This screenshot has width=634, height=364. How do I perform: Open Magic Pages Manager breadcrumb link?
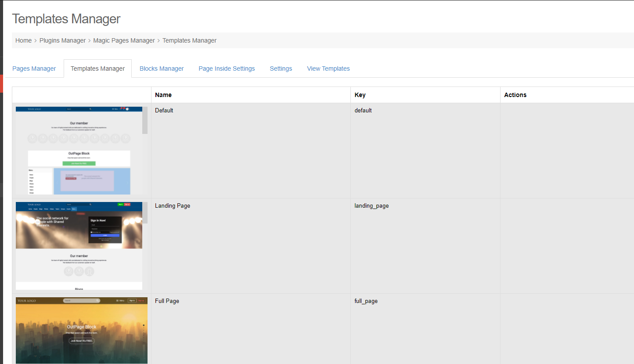(124, 40)
